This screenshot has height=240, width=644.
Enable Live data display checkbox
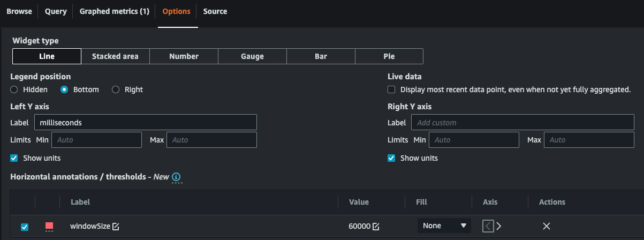391,89
